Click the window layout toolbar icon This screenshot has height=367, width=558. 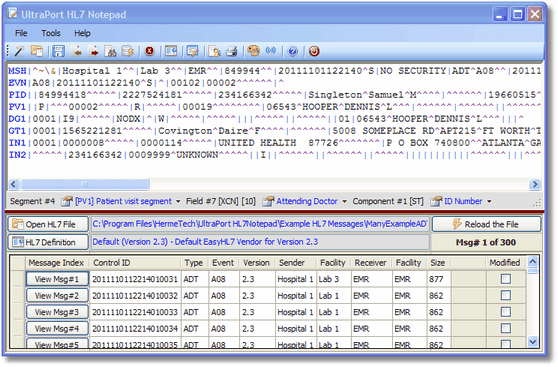tap(171, 51)
